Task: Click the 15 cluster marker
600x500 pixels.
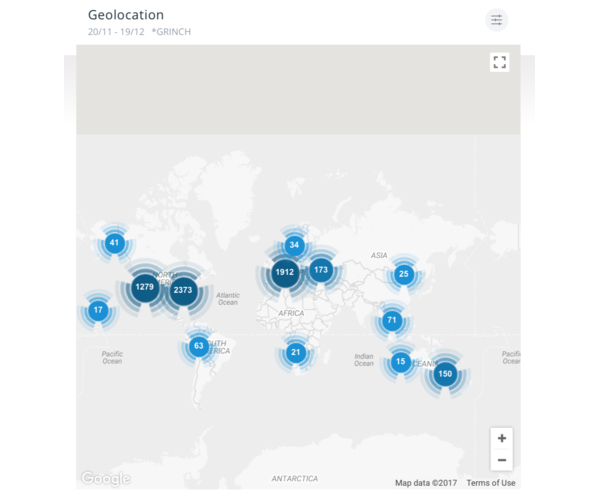Action: click(x=401, y=362)
